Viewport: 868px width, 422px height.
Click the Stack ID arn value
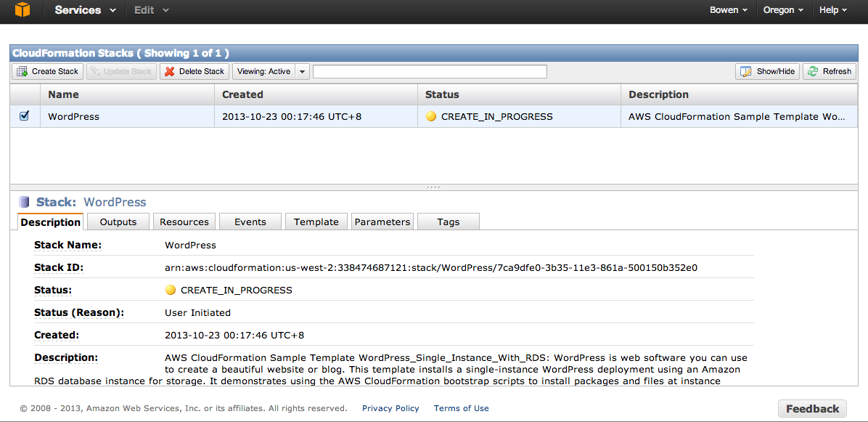431,268
